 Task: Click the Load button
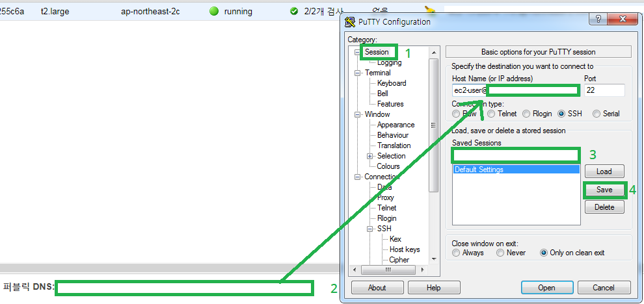[x=604, y=171]
